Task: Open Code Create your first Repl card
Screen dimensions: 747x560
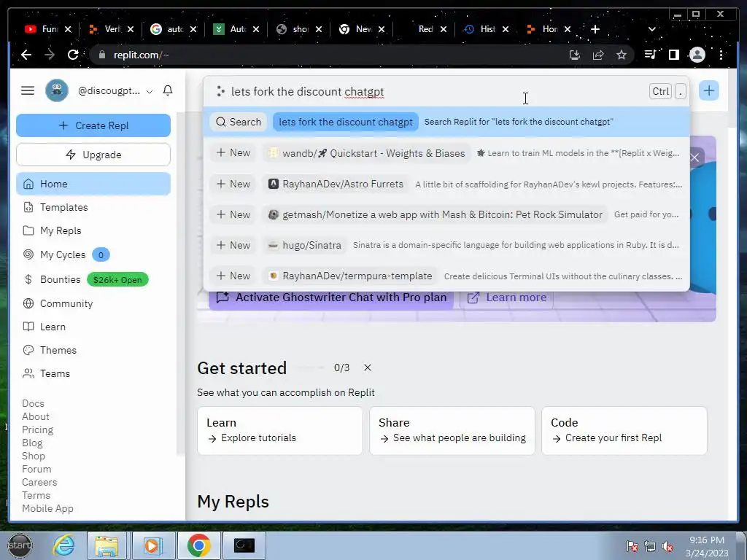Action: (624, 430)
